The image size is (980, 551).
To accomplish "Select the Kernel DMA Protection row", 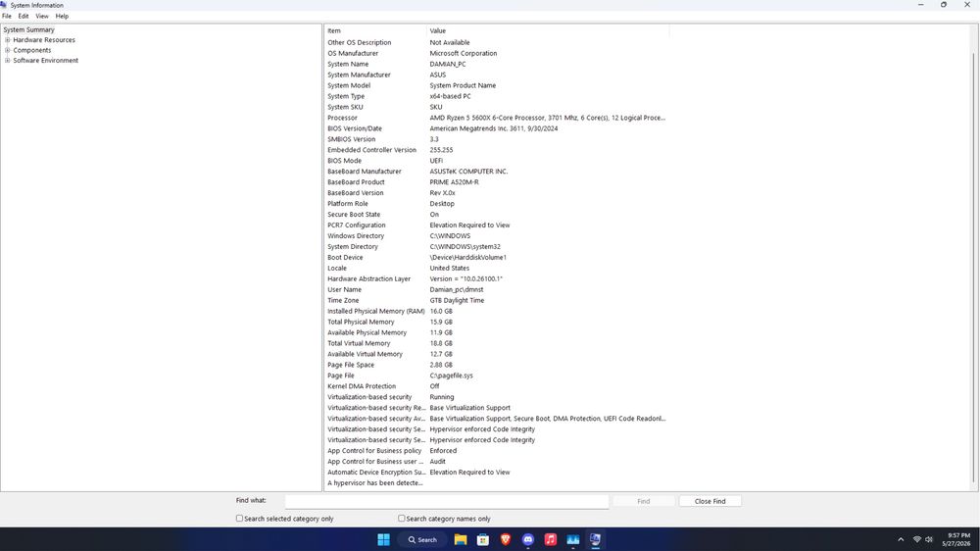I will (x=497, y=386).
